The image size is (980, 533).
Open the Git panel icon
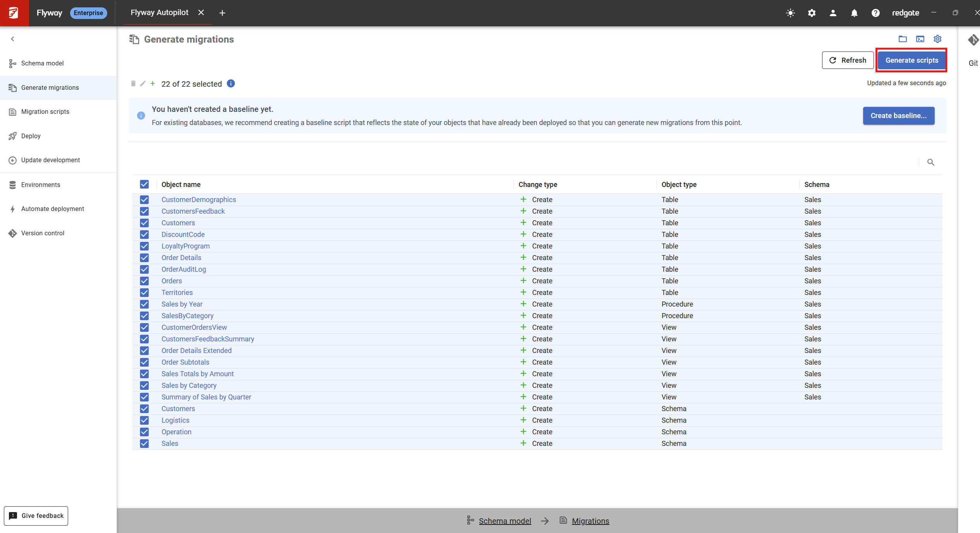(x=973, y=40)
